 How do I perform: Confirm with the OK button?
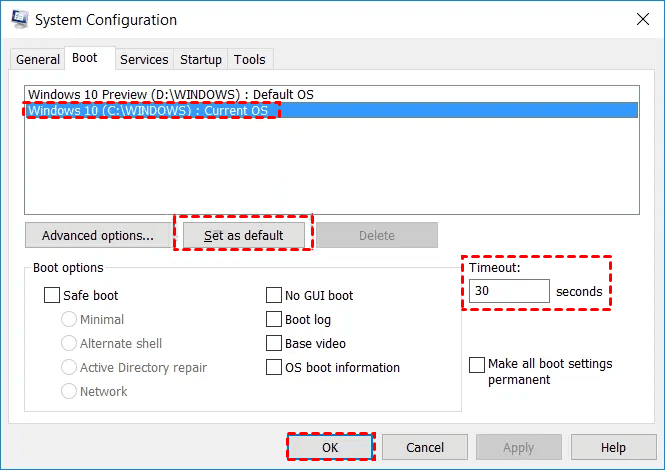[330, 447]
